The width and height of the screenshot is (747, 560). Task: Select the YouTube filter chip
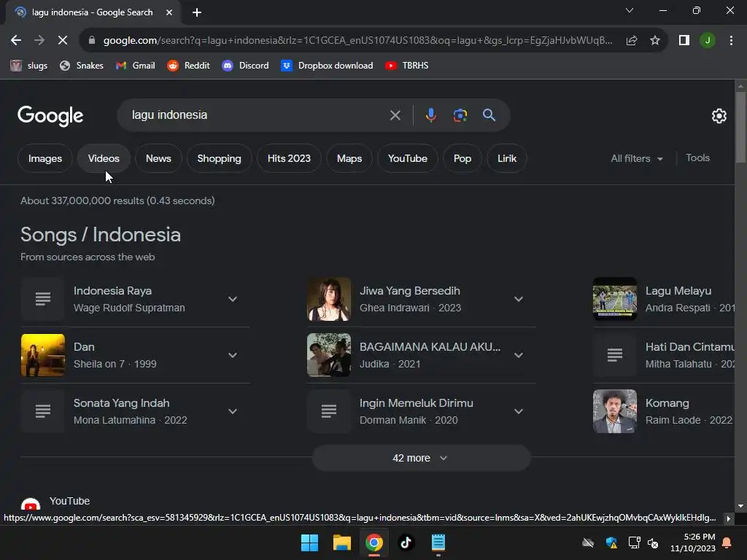tap(408, 158)
